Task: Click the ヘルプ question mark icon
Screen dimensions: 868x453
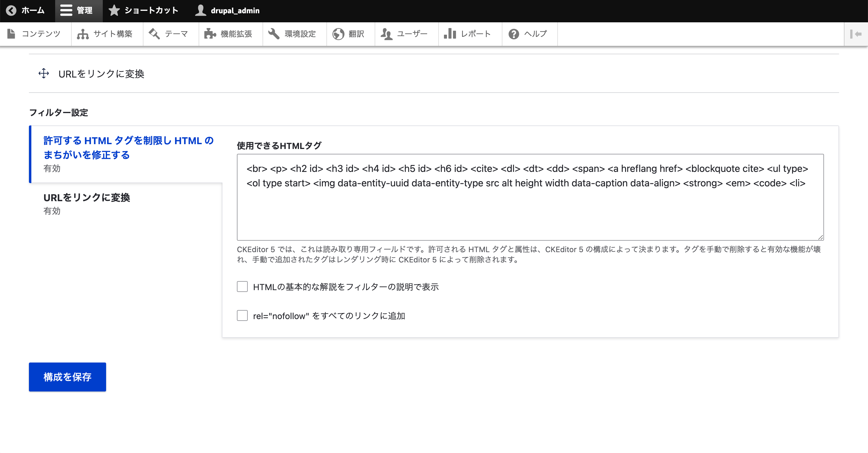Action: 514,34
